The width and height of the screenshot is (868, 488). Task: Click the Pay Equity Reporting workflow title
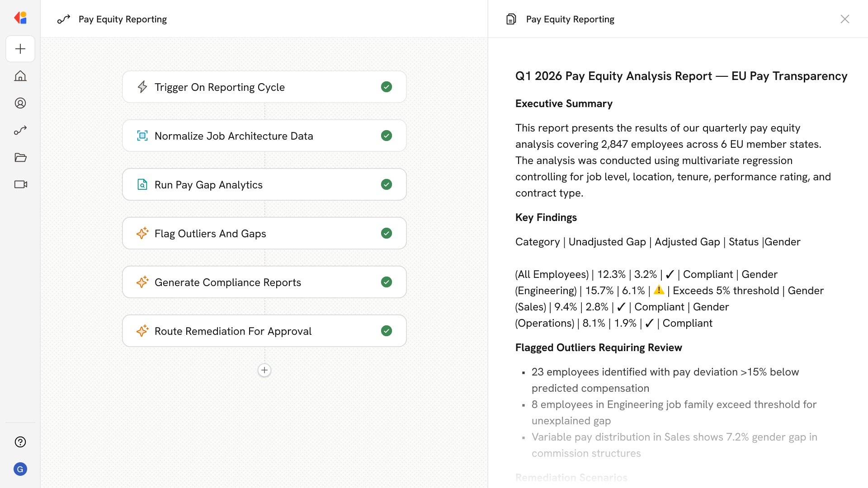[123, 19]
